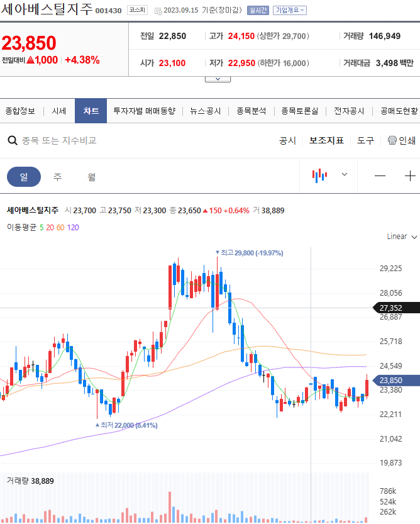The height and width of the screenshot is (524, 420).
Task: Select the 5-day moving average color label
Action: 41,228
